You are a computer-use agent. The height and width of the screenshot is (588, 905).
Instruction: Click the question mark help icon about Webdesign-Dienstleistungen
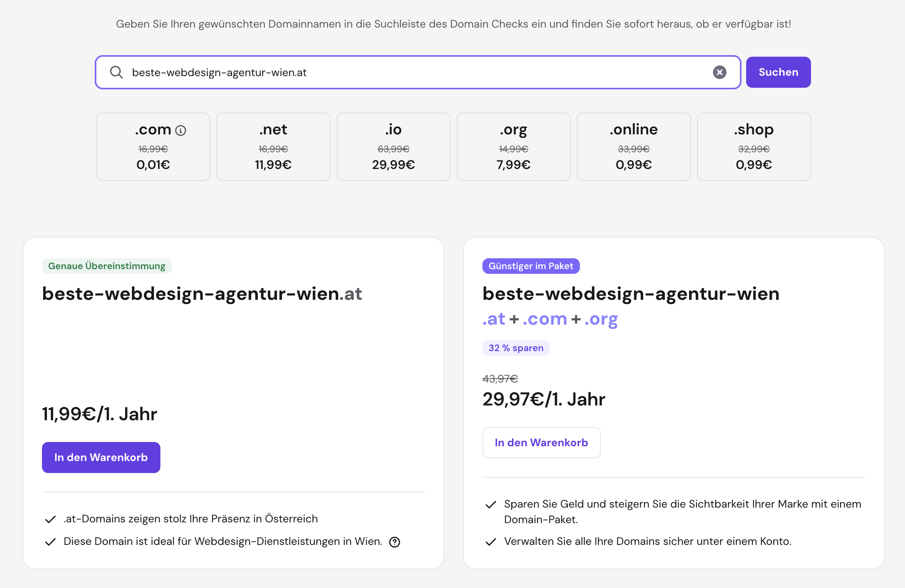tap(395, 542)
